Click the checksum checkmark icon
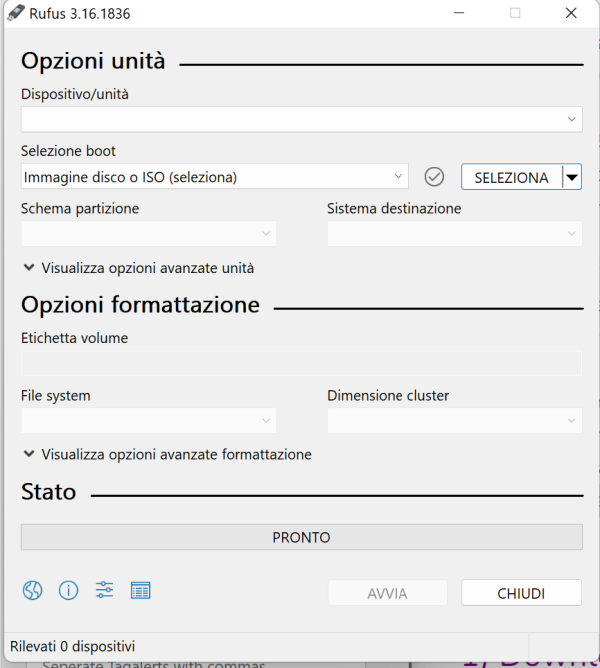The width and height of the screenshot is (600, 668). point(434,177)
